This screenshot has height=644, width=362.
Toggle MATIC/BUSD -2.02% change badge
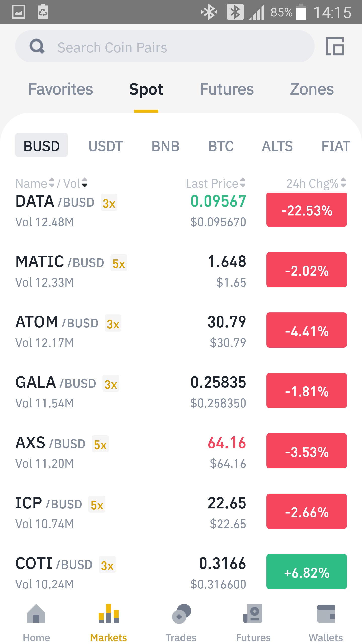pyautogui.click(x=307, y=270)
